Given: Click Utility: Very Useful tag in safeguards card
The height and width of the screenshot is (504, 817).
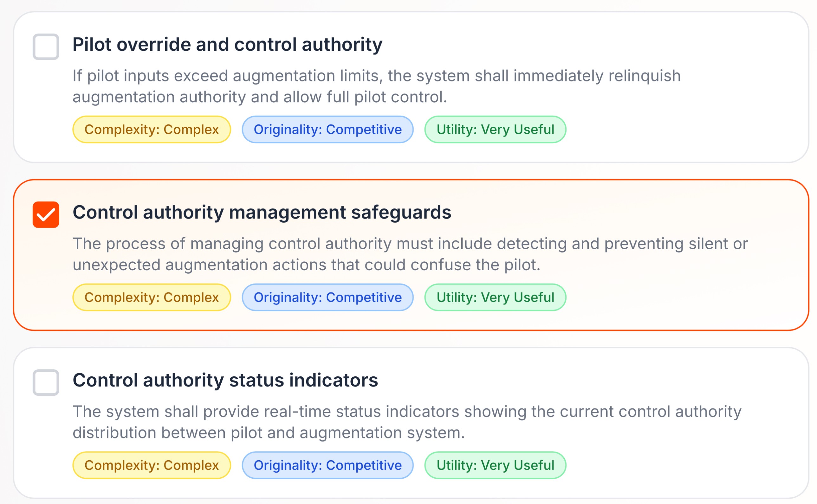Looking at the screenshot, I should point(495,297).
